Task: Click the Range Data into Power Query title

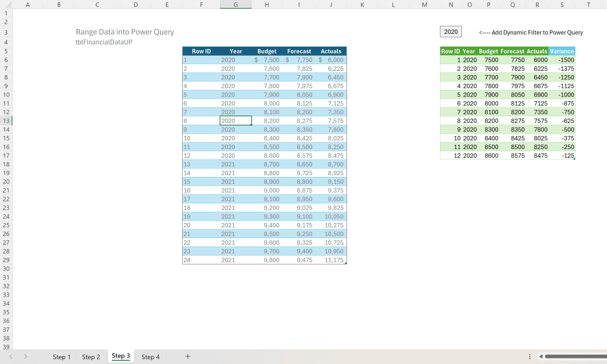Action: tap(124, 31)
